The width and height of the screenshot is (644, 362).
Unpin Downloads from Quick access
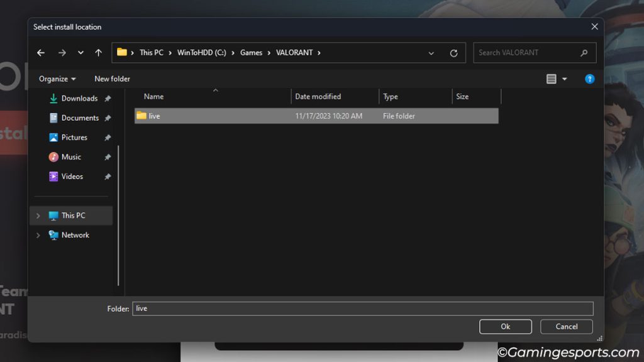[107, 98]
